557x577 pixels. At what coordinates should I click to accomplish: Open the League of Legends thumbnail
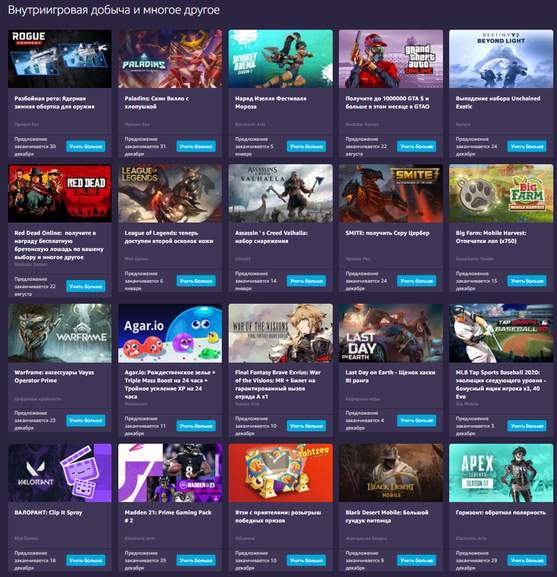point(170,193)
